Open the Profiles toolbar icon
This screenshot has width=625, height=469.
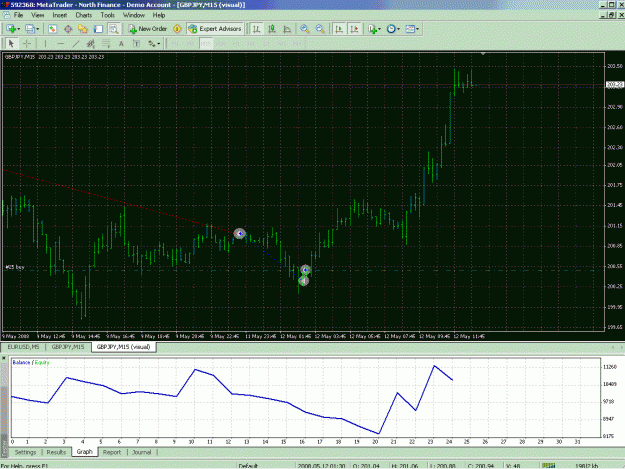click(29, 29)
